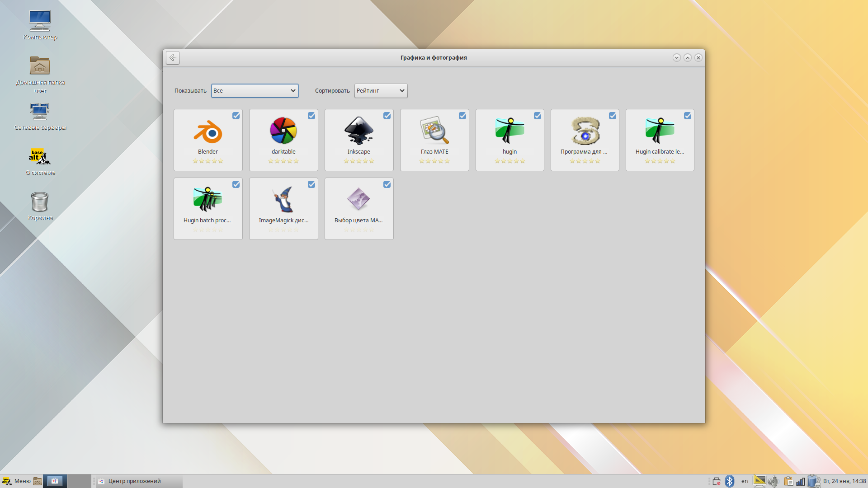The width and height of the screenshot is (868, 488).
Task: Click the clipboard manager tray icon
Action: [x=788, y=481]
